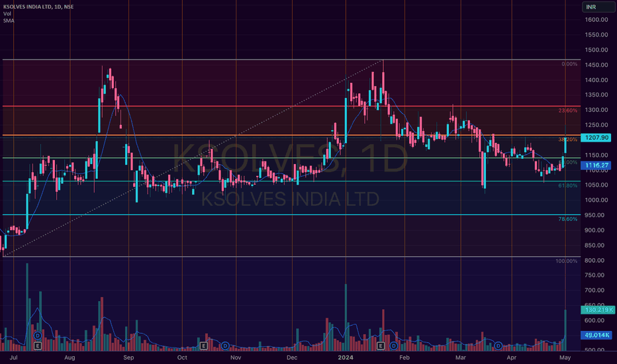
Task: Select the 78.60% Fibonacci level label
Action: click(x=568, y=219)
